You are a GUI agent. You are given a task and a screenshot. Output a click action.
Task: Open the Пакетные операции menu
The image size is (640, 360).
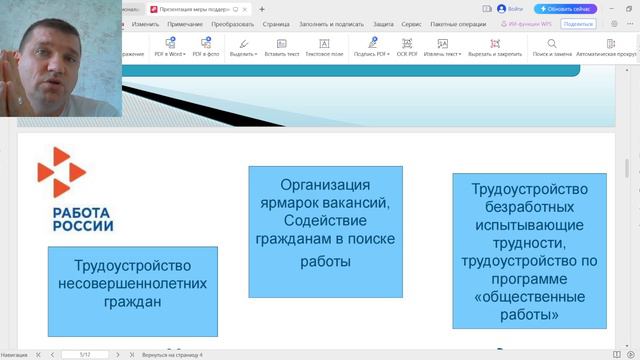pos(458,24)
